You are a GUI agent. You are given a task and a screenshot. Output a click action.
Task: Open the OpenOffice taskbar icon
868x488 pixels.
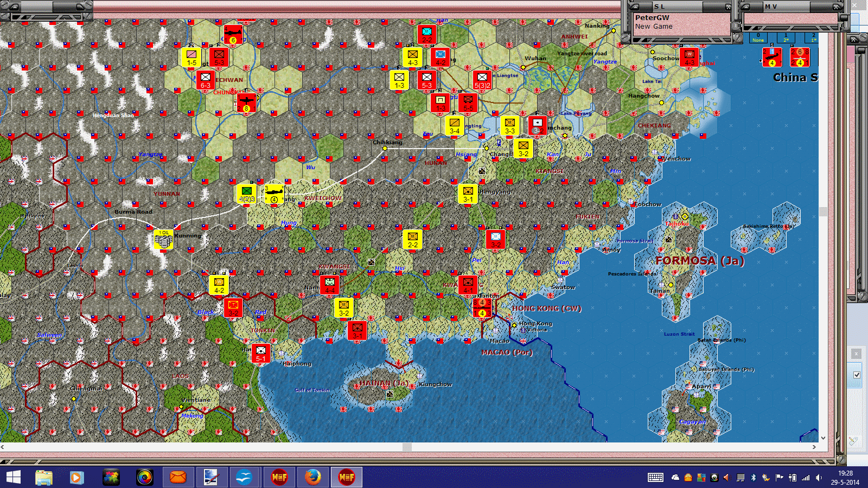[x=245, y=477]
